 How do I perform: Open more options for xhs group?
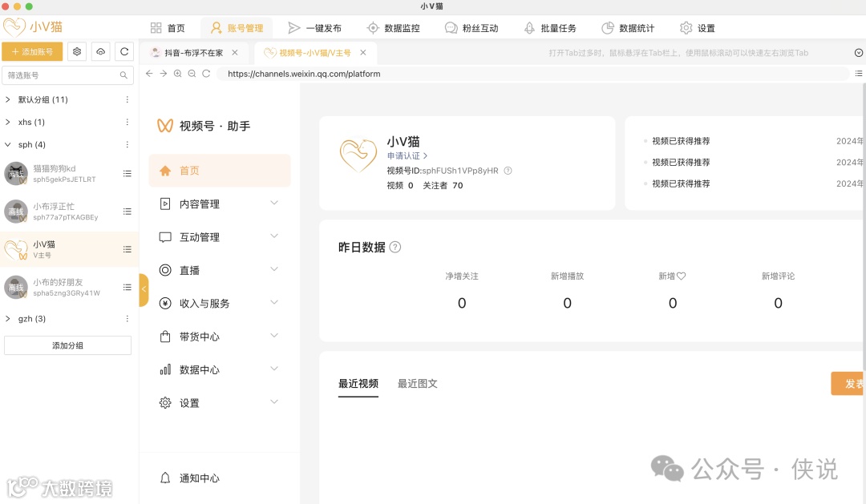(127, 122)
